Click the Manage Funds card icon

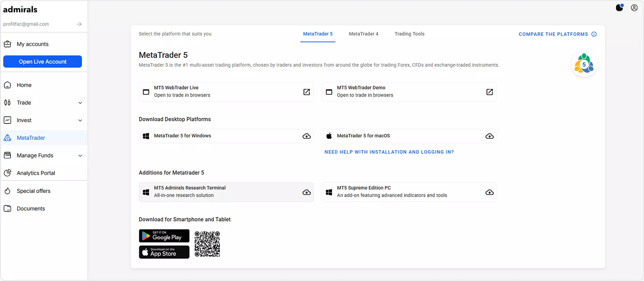tap(7, 155)
